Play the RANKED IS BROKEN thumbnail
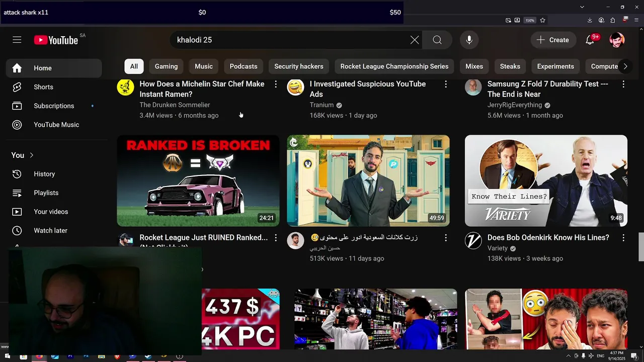Screen dimensions: 644x362 click(x=198, y=180)
